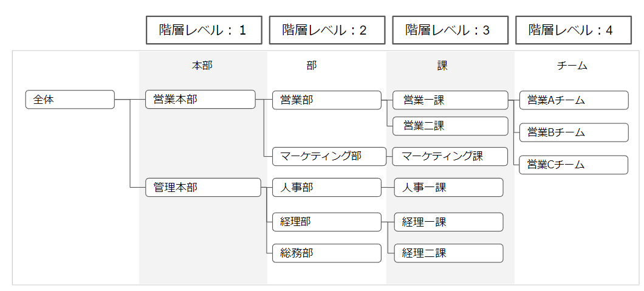This screenshot has height=291, width=644.
Task: Select the 営業Cチーム node
Action: [x=574, y=165]
